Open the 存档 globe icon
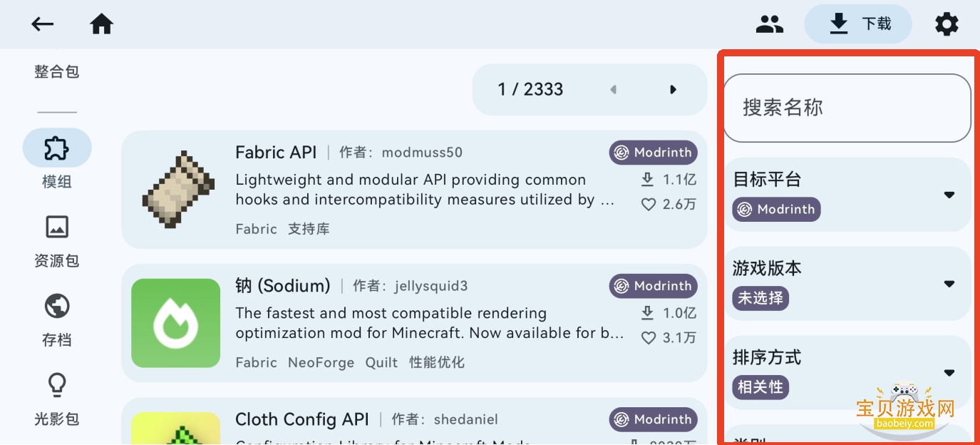Viewport: 980px width, 445px height. pyautogui.click(x=57, y=306)
